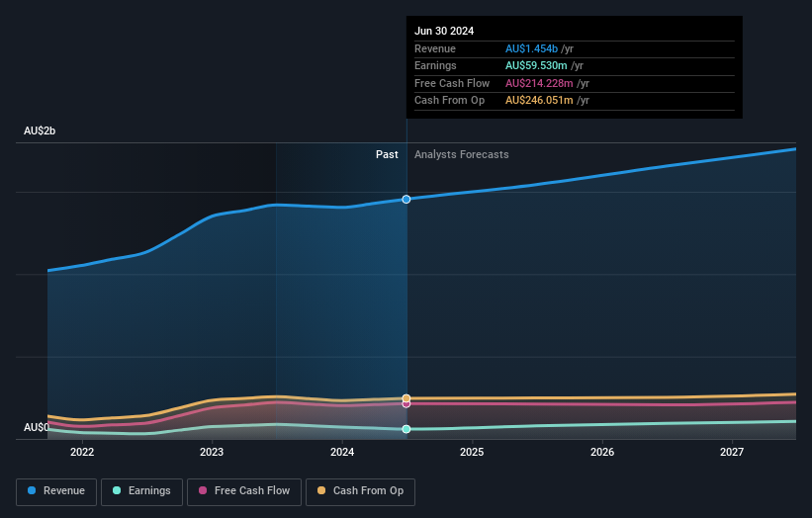Image resolution: width=812 pixels, height=518 pixels.
Task: Click the Free Cash Flow label in tooltip
Action: (452, 83)
